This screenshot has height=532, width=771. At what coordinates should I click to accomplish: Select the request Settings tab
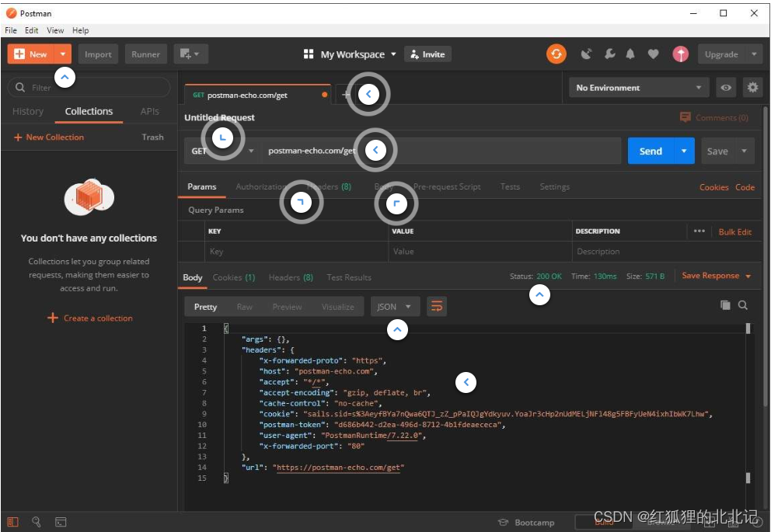click(554, 186)
